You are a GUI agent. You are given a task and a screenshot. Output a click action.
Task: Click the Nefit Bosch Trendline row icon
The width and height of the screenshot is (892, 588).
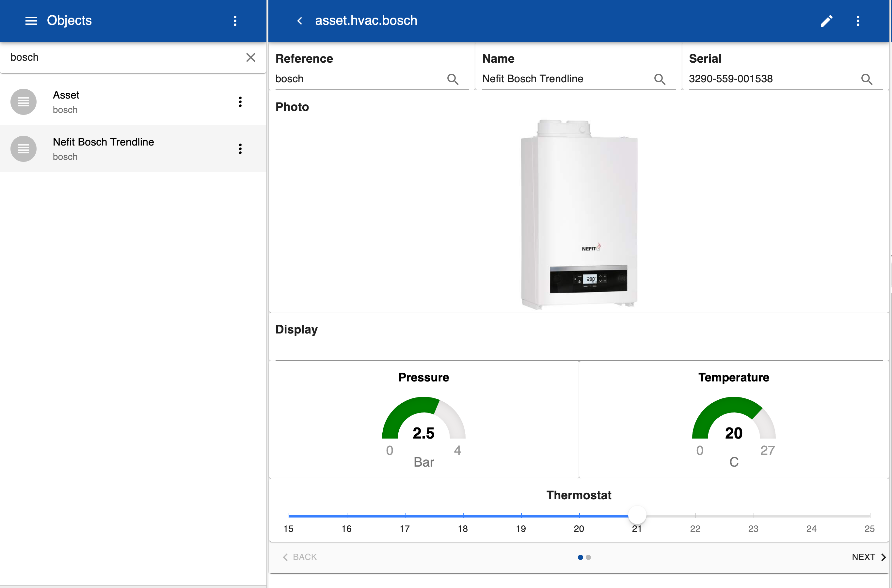[x=23, y=149]
